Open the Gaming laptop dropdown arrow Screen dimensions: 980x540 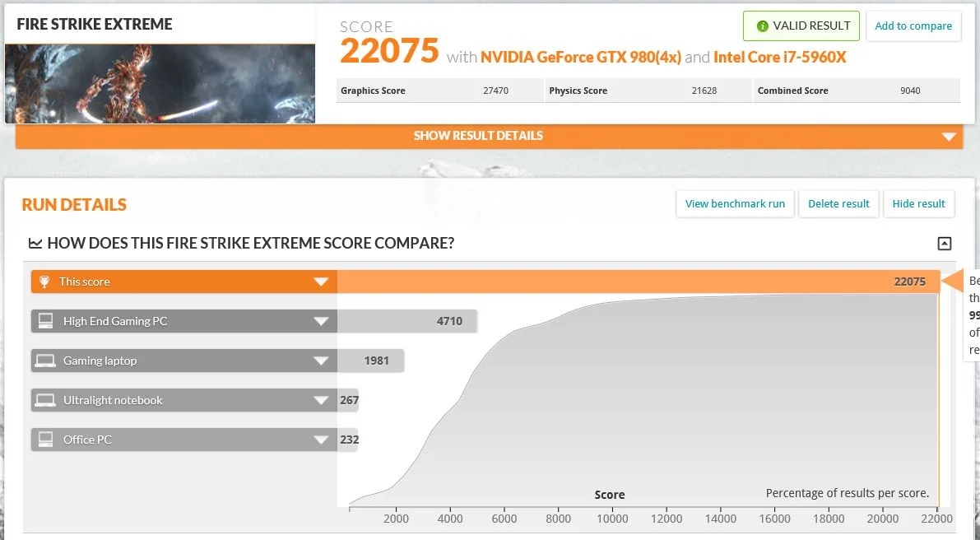click(321, 361)
